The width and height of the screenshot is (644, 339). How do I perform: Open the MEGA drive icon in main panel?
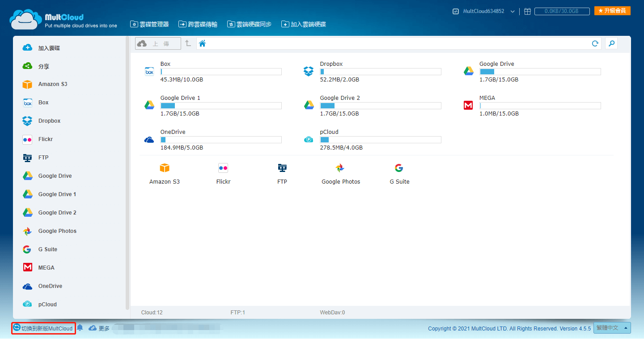click(468, 106)
